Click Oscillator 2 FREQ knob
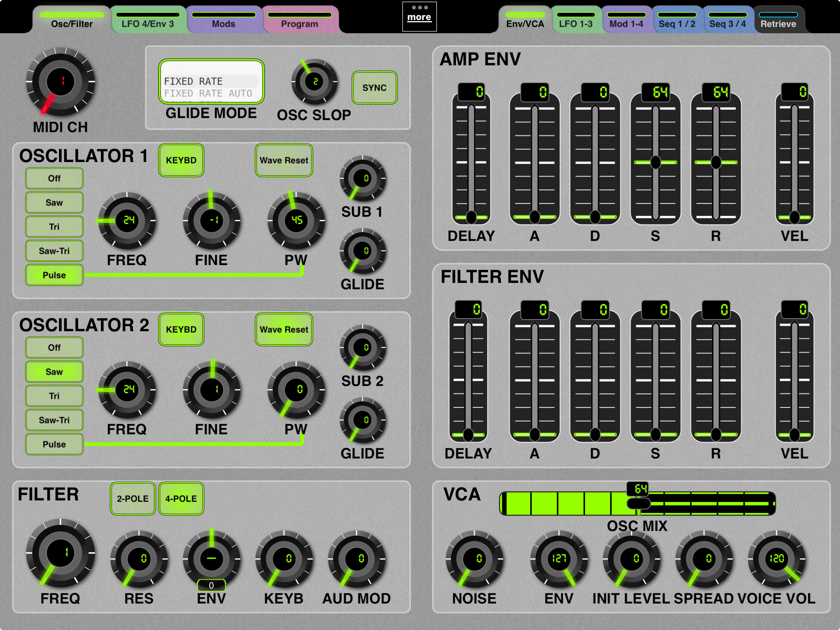 [x=127, y=390]
